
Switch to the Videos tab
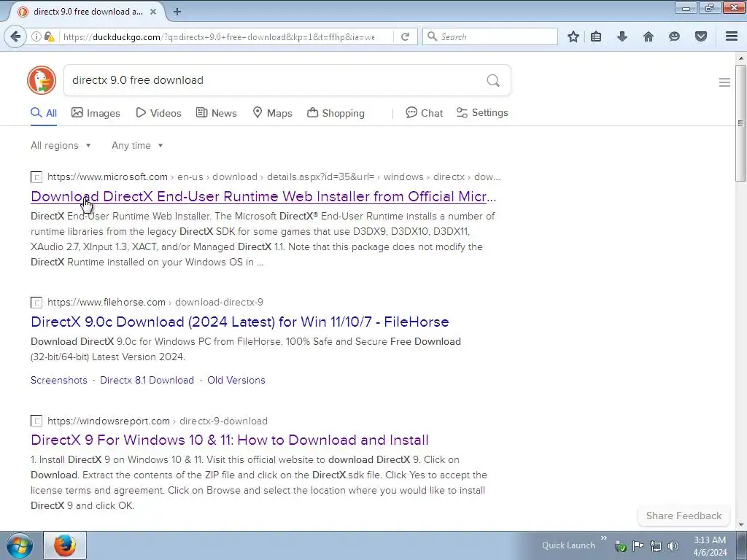pos(158,113)
